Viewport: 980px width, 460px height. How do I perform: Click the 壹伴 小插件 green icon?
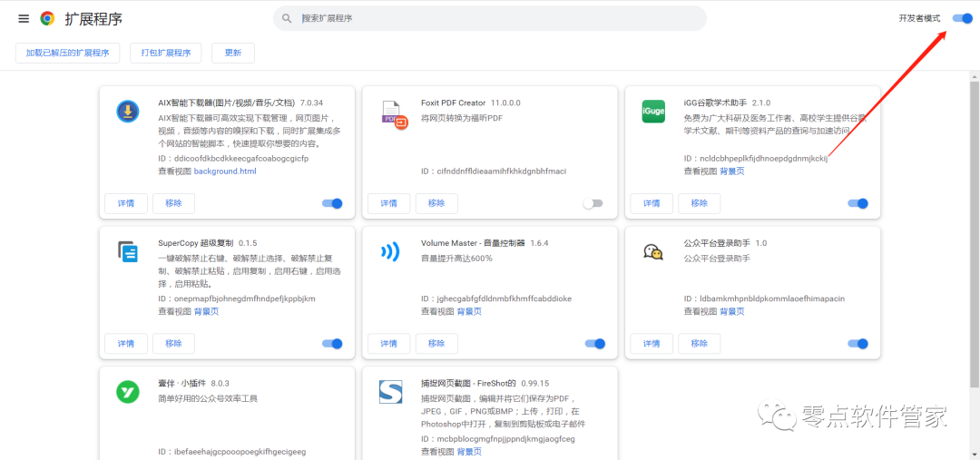128,392
